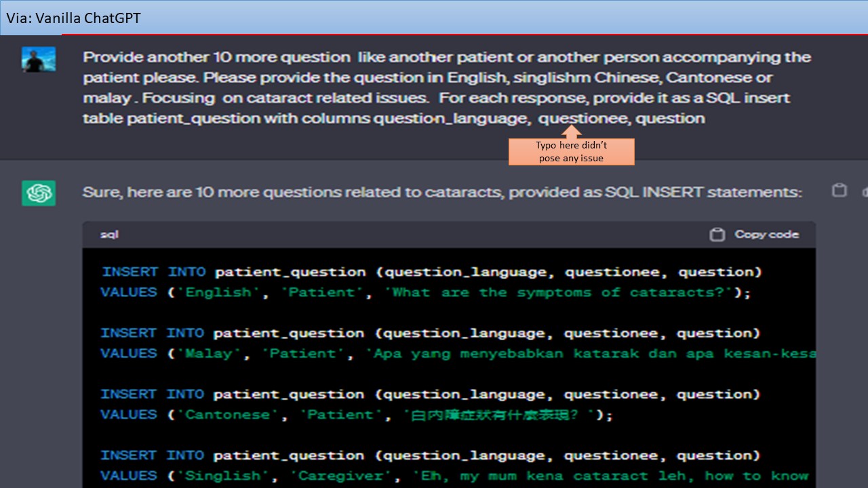Click the sql language label
Image resolution: width=868 pixels, height=488 pixels.
click(x=109, y=235)
